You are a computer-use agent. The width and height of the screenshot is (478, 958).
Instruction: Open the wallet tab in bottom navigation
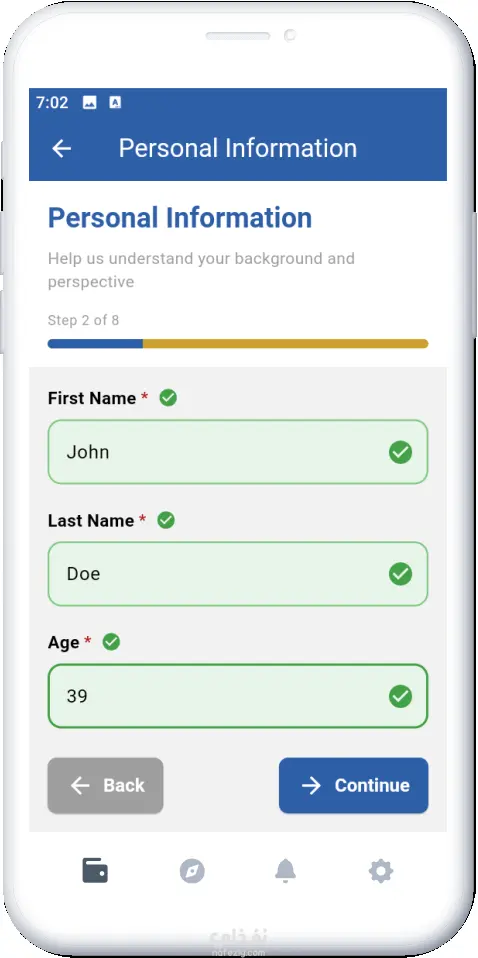[95, 871]
